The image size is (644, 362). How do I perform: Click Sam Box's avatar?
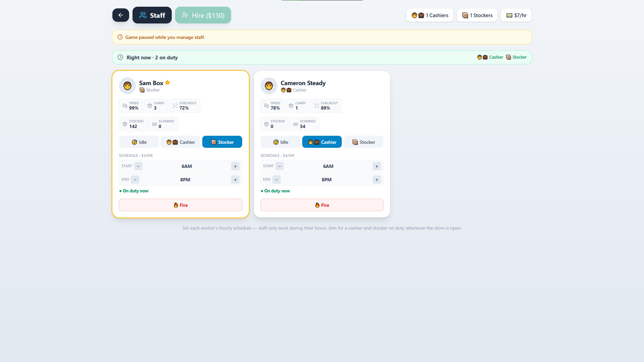[127, 86]
